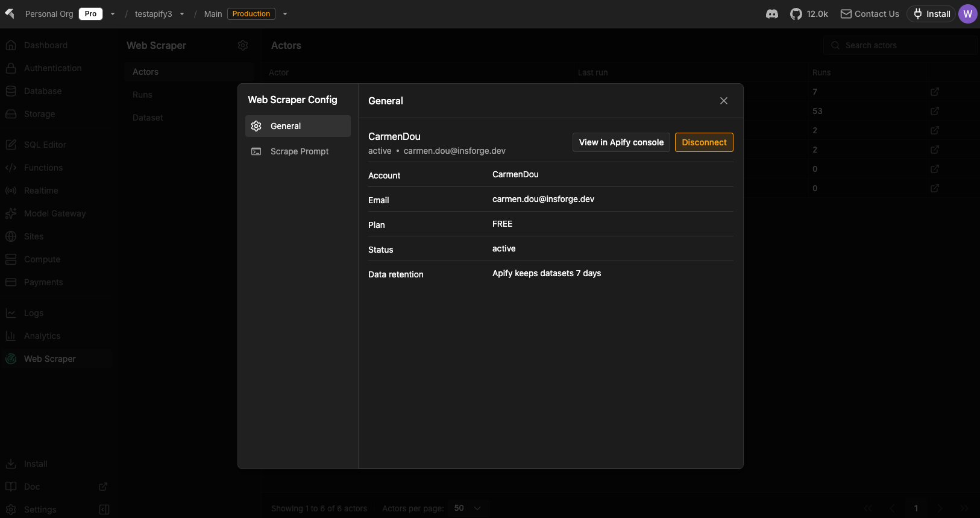Open the Discord icon link
The width and height of the screenshot is (980, 518).
[x=772, y=14]
